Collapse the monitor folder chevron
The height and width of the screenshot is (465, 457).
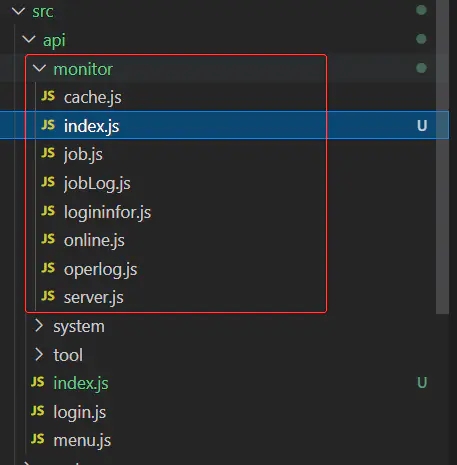coord(39,69)
